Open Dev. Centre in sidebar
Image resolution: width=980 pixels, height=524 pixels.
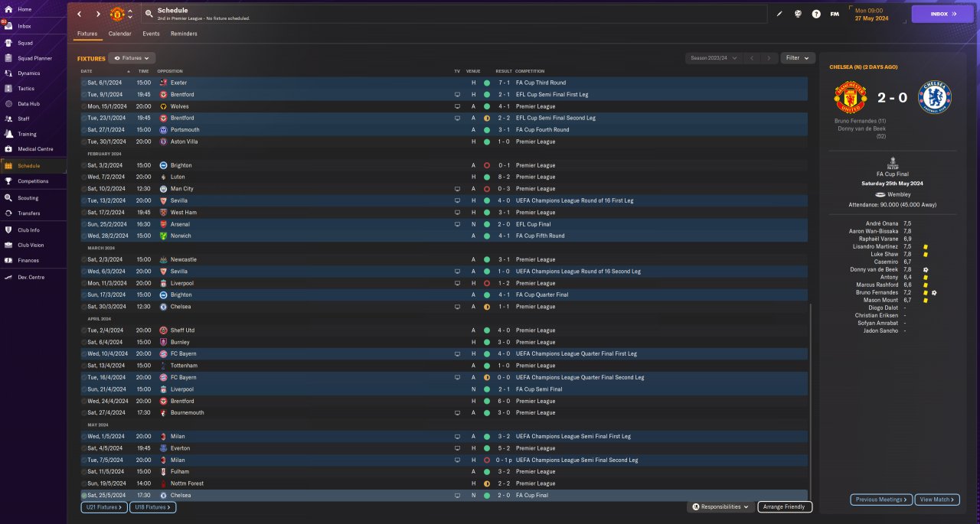tap(30, 277)
